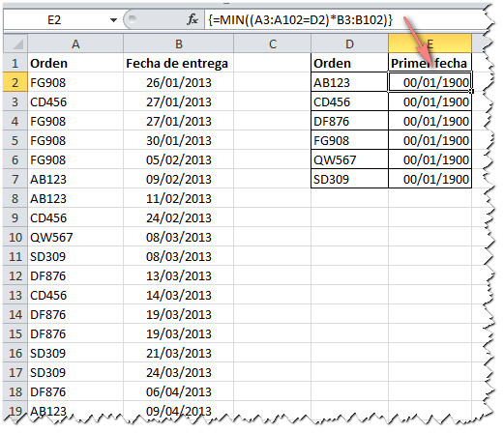Click cell B17 with 24/03/2013
Viewport: 504px width, 433px height.
[x=178, y=372]
